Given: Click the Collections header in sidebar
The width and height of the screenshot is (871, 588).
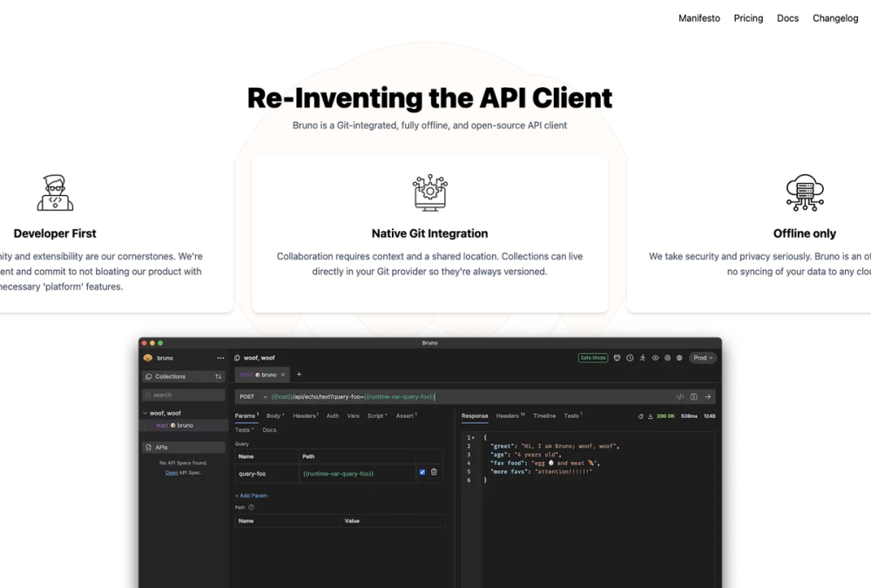Looking at the screenshot, I should pyautogui.click(x=183, y=377).
